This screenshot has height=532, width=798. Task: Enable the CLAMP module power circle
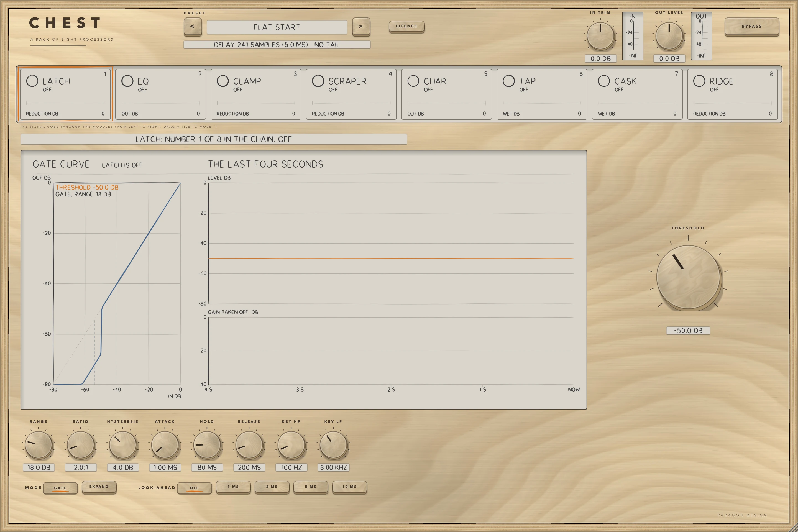[x=222, y=81]
